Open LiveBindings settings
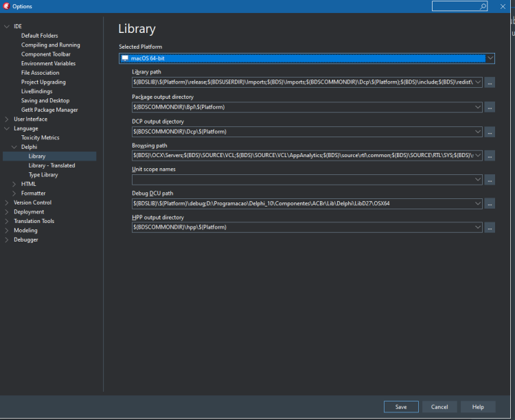 (37, 91)
